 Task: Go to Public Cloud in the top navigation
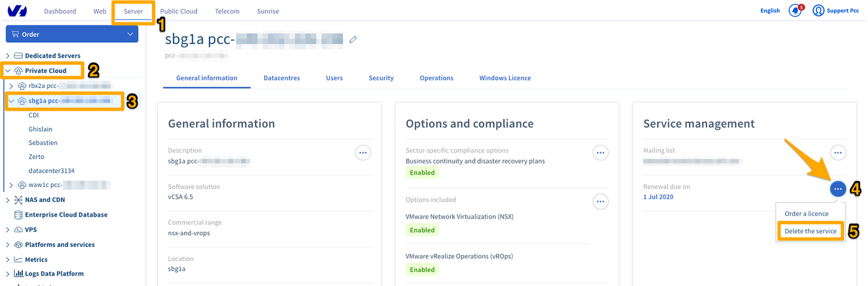(179, 11)
